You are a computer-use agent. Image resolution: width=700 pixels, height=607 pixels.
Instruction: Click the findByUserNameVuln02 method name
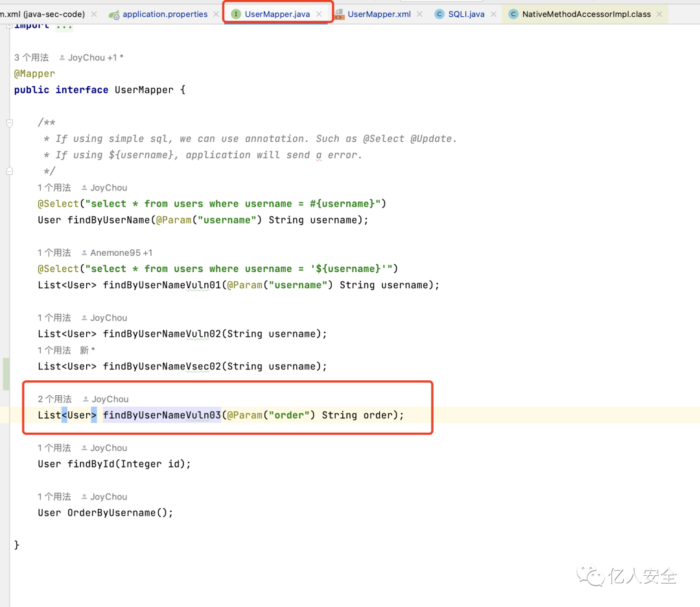pyautogui.click(x=162, y=334)
